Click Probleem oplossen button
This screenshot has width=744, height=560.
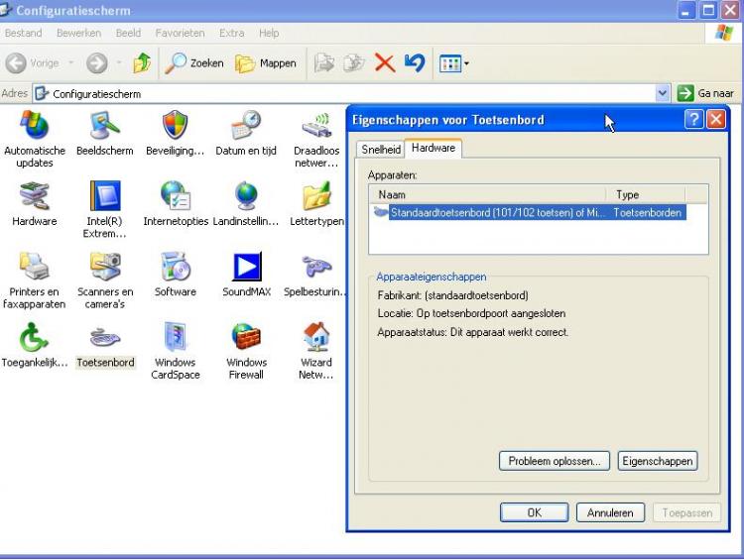tap(555, 461)
